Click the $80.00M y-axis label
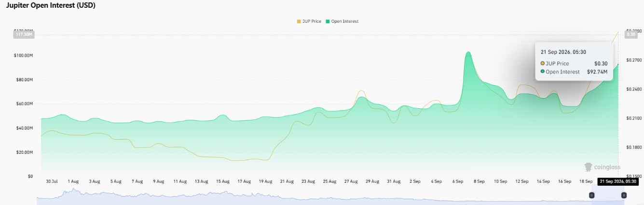 tap(24, 80)
